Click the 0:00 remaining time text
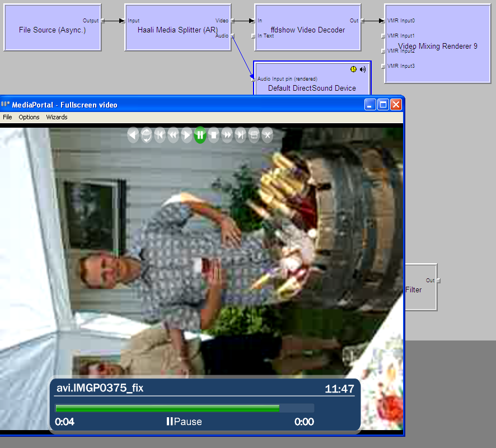Viewport: 496px width, 448px height. point(304,422)
